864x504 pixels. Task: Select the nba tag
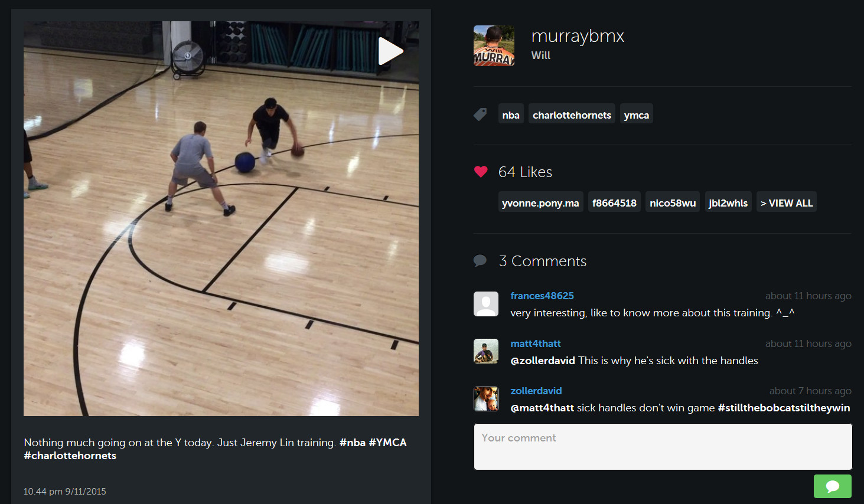coord(511,115)
